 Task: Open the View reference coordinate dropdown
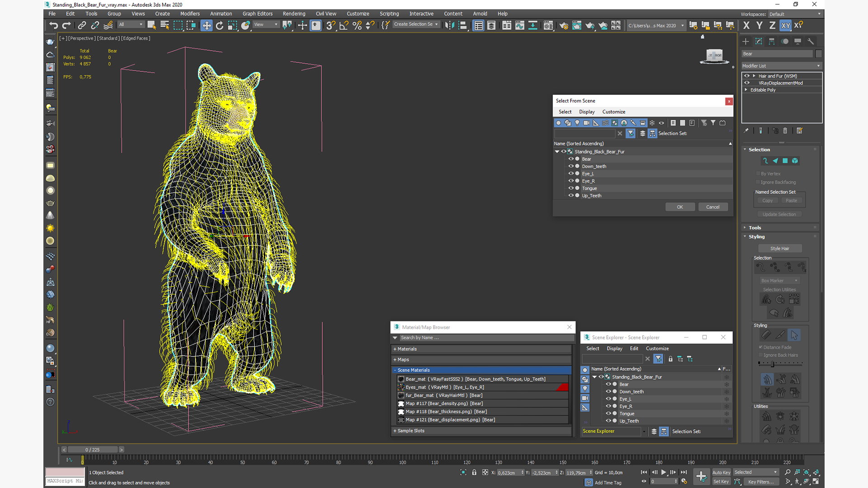coord(266,24)
